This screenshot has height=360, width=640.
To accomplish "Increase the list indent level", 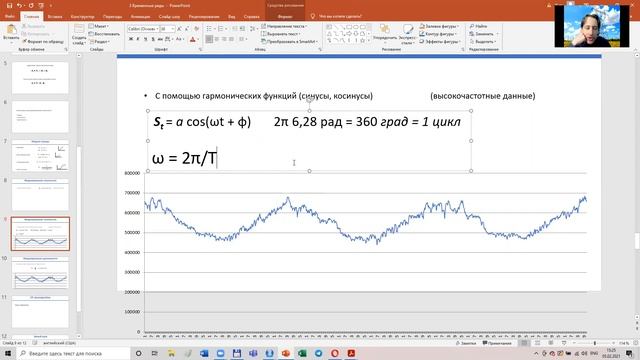I will pyautogui.click(x=242, y=29).
